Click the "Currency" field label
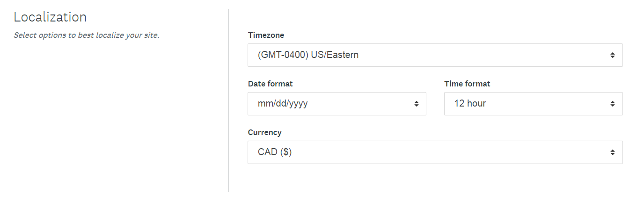The height and width of the screenshot is (200, 644). [264, 132]
